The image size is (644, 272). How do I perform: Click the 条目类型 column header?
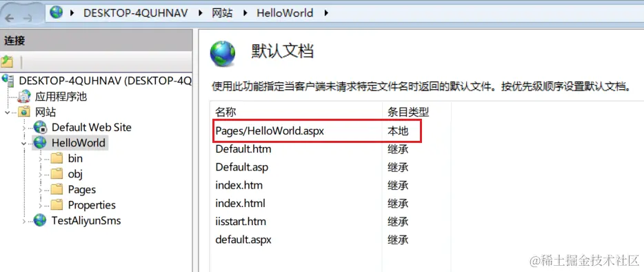(408, 112)
